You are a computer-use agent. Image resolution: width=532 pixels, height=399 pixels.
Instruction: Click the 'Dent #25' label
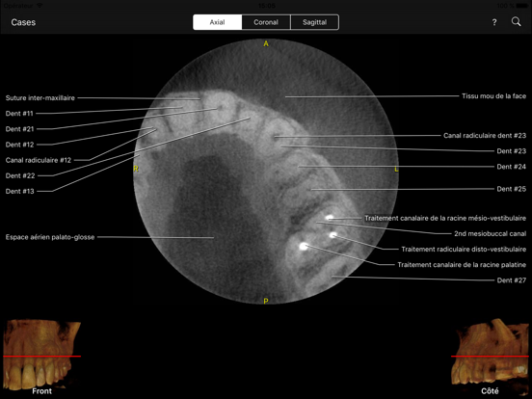512,189
